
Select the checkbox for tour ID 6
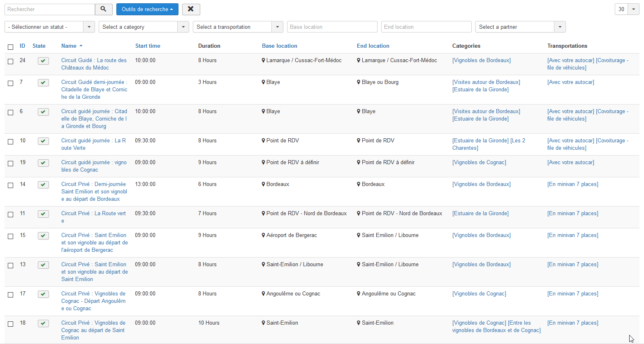[11, 112]
